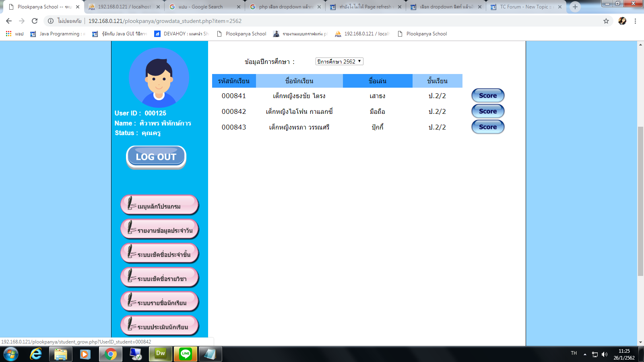Switch to Chrome in the taskbar
Image resolution: width=644 pixels, height=362 pixels.
point(110,354)
